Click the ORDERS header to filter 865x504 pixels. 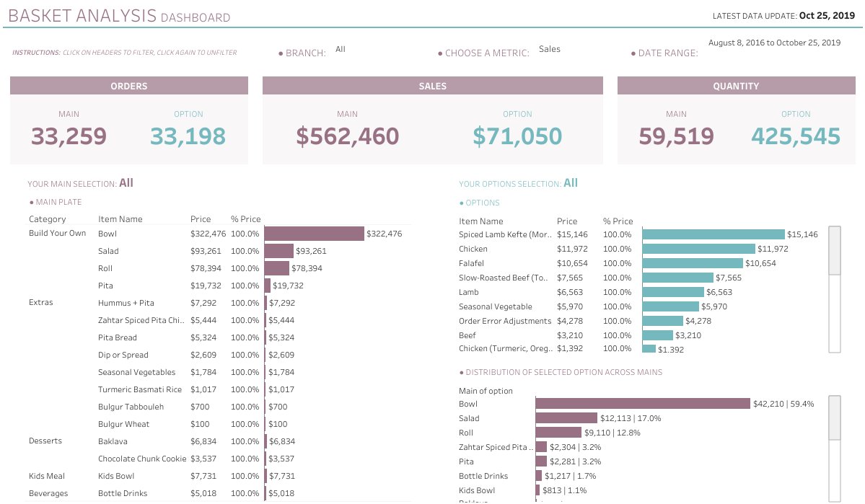[x=129, y=86]
